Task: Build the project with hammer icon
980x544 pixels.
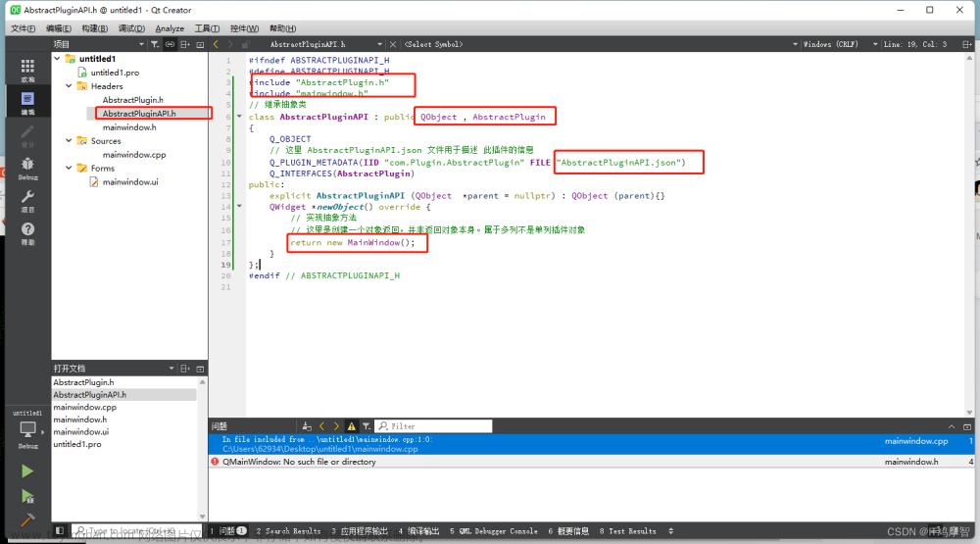Action: click(26, 520)
